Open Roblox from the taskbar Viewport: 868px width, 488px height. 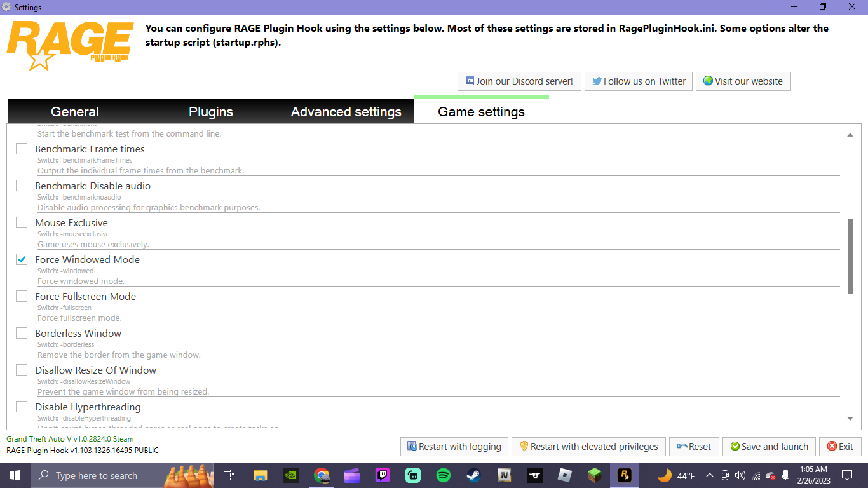566,475
